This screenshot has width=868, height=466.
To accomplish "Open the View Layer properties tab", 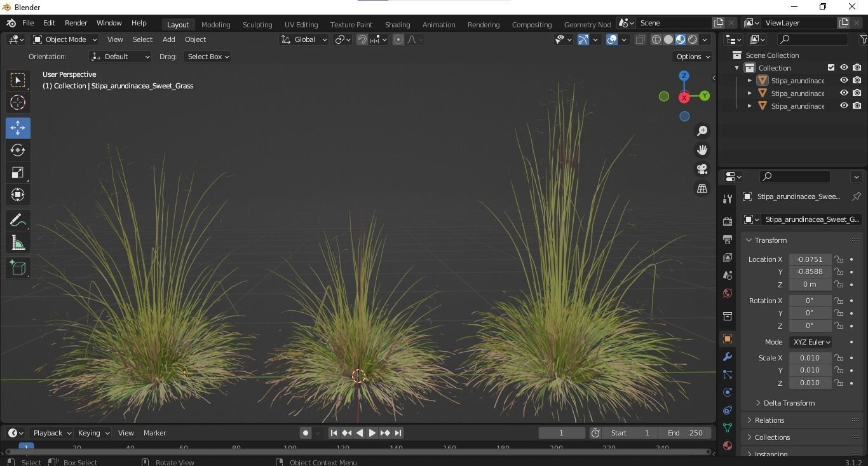I will pyautogui.click(x=728, y=257).
